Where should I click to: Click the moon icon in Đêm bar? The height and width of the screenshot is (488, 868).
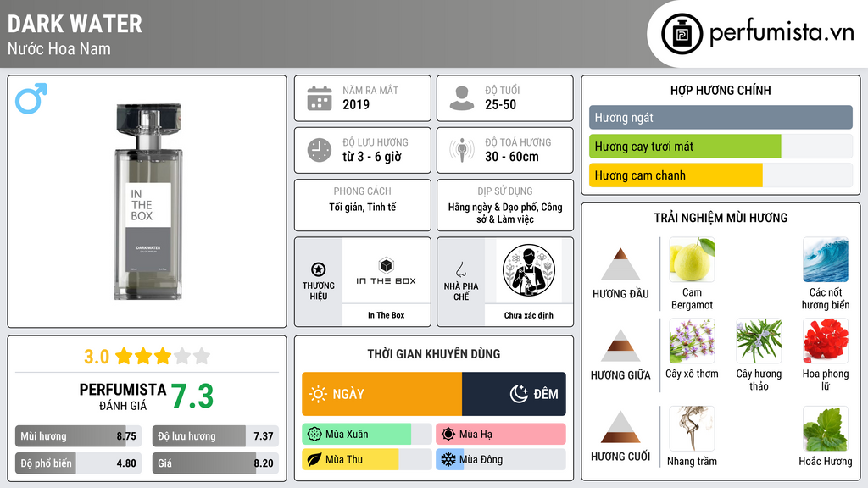[519, 394]
